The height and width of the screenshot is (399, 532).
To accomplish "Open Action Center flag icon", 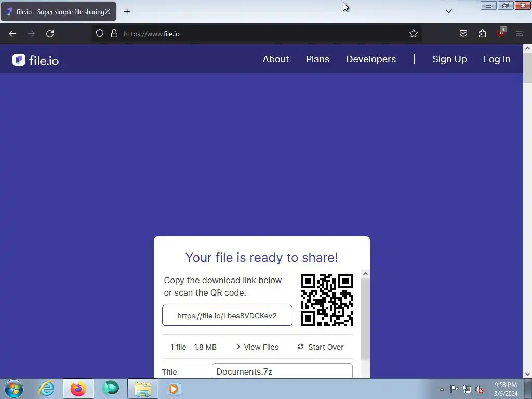I will (x=454, y=389).
